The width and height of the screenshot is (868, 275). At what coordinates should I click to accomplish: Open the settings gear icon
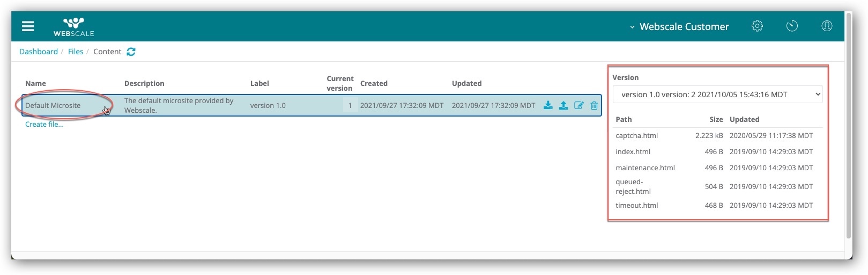click(757, 26)
